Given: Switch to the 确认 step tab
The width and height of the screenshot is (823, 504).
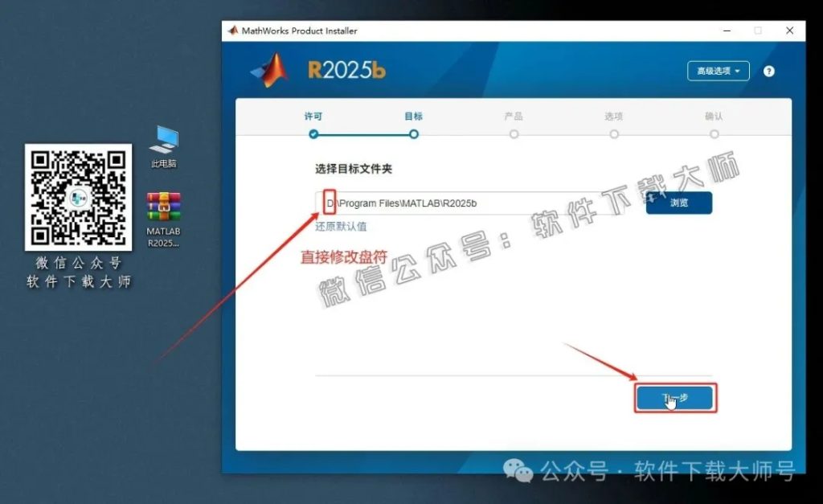Looking at the screenshot, I should [x=714, y=116].
